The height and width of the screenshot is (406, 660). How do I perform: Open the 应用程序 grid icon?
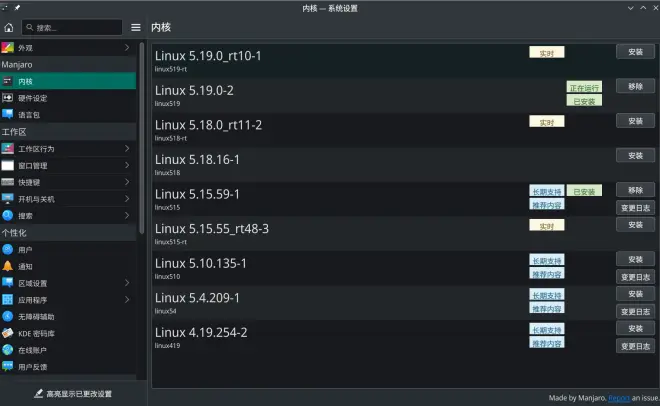[8, 300]
